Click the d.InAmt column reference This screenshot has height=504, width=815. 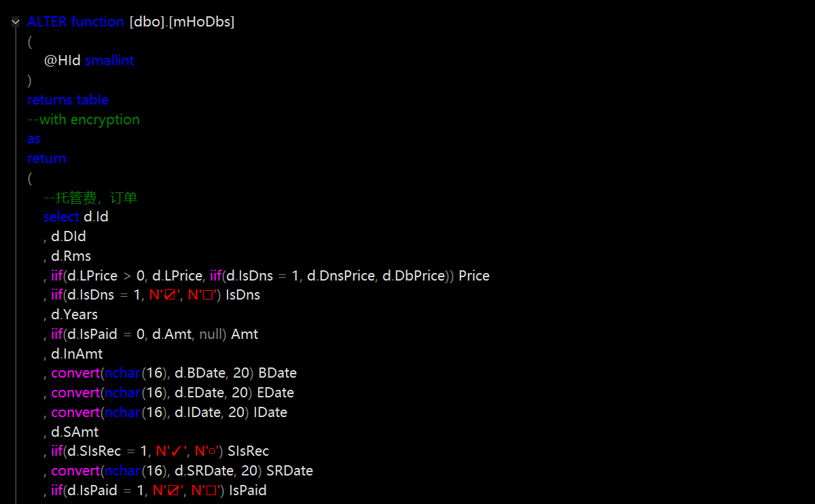pos(77,354)
